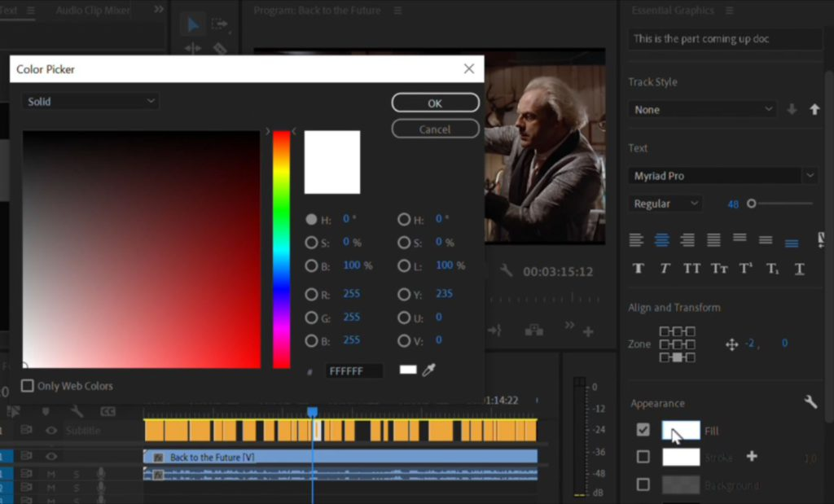Enable the Stroke checkbox

click(643, 456)
